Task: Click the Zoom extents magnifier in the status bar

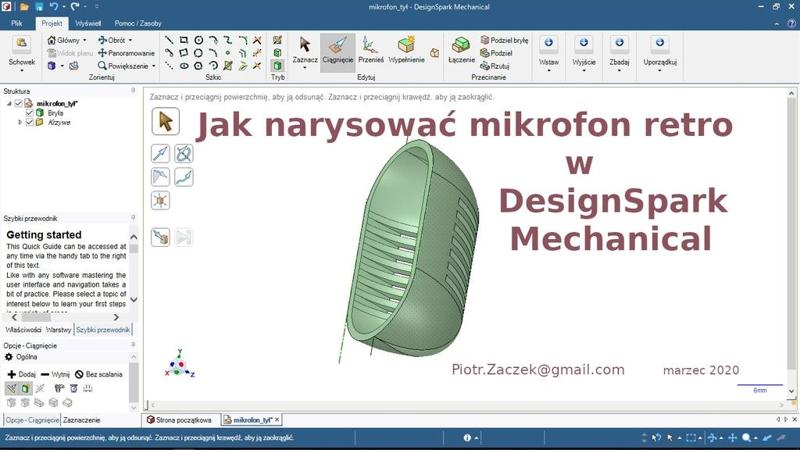Action: [x=746, y=438]
